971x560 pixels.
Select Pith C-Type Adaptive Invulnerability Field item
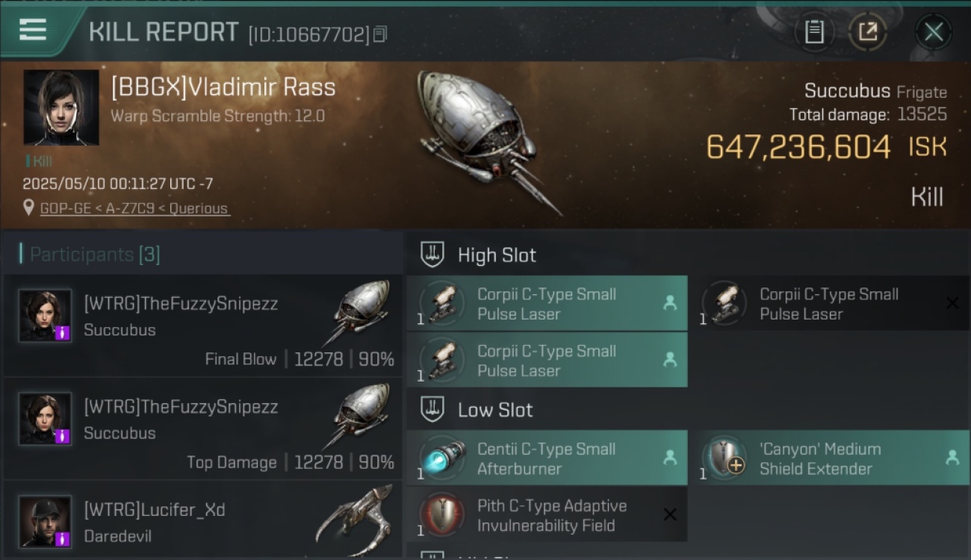click(x=547, y=515)
